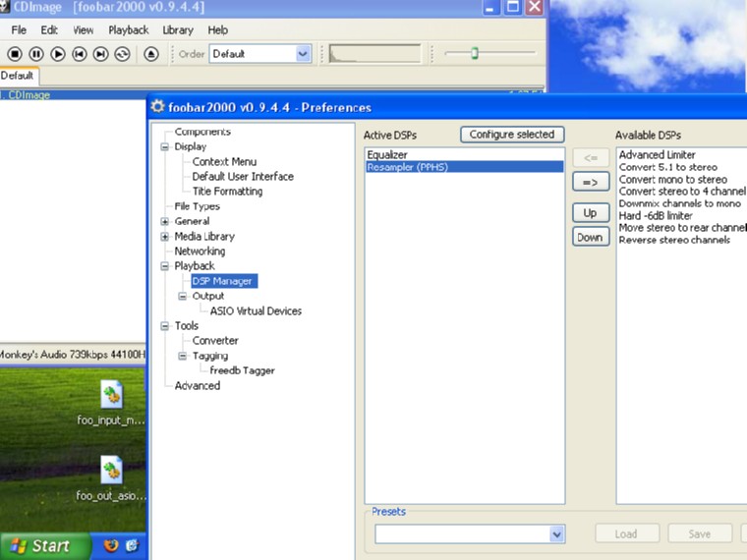Select Components in preferences tree
747x560 pixels.
[x=202, y=132]
